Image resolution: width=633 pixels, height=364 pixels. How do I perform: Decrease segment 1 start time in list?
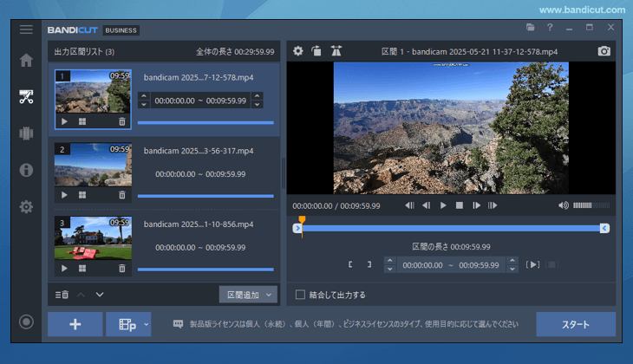(144, 105)
